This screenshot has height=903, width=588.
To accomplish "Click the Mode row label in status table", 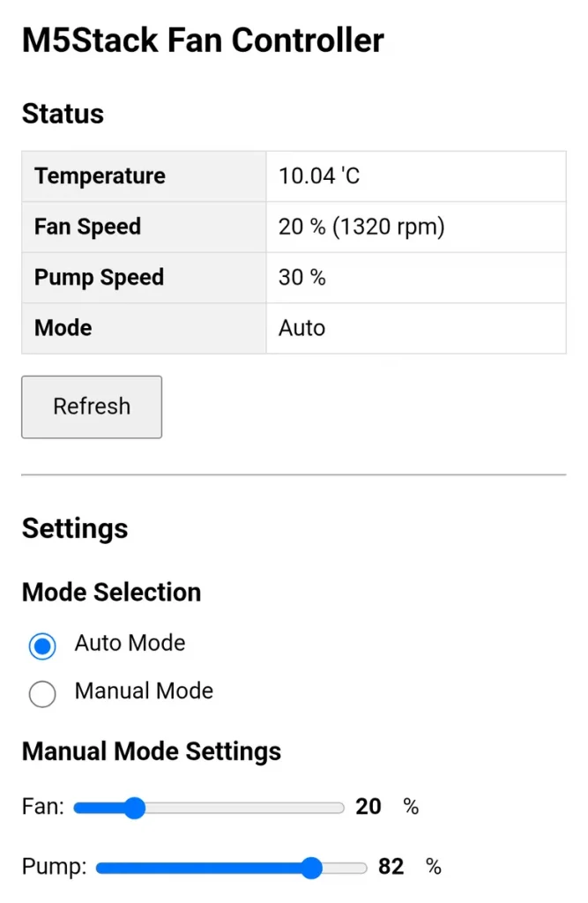I will [63, 328].
